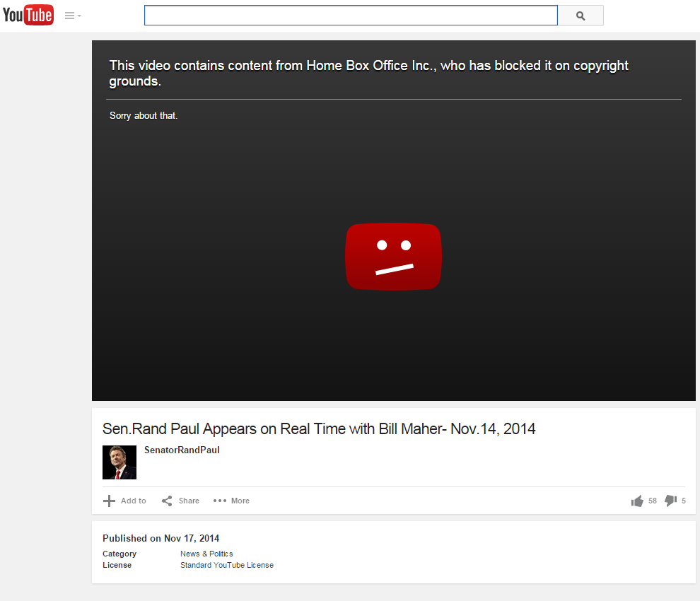
Task: Click the three-dots More icon
Action: tap(220, 501)
